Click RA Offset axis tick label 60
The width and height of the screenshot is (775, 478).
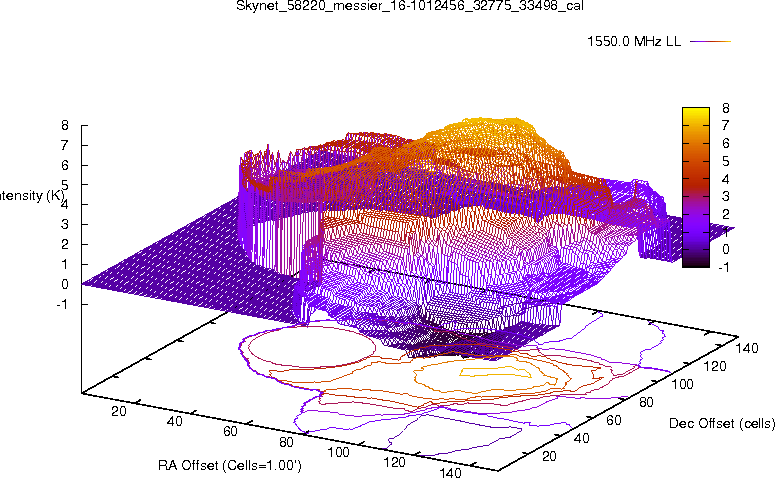pos(230,432)
